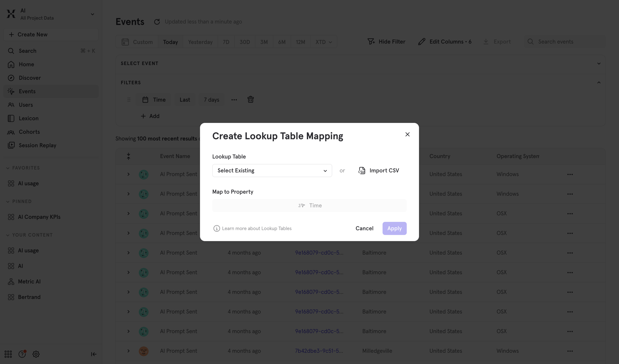
Task: Collapse the sidebar with the arrow icon
Action: [94, 354]
